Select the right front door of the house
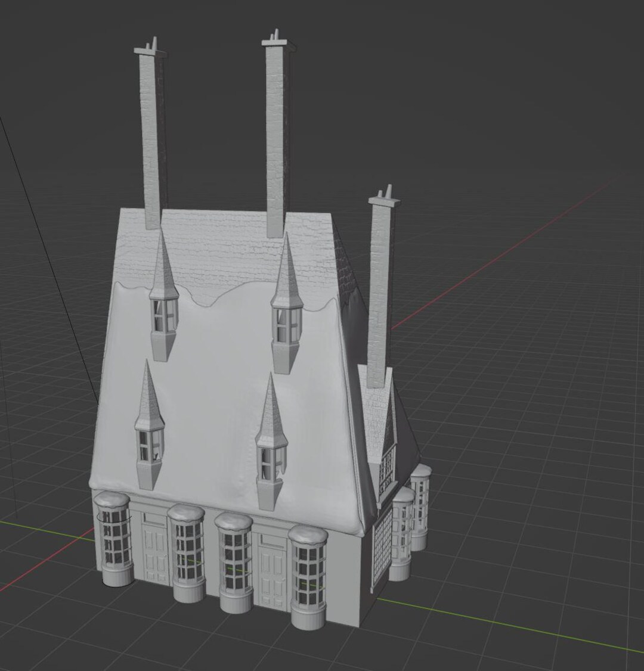This screenshot has width=644, height=671. [x=273, y=571]
